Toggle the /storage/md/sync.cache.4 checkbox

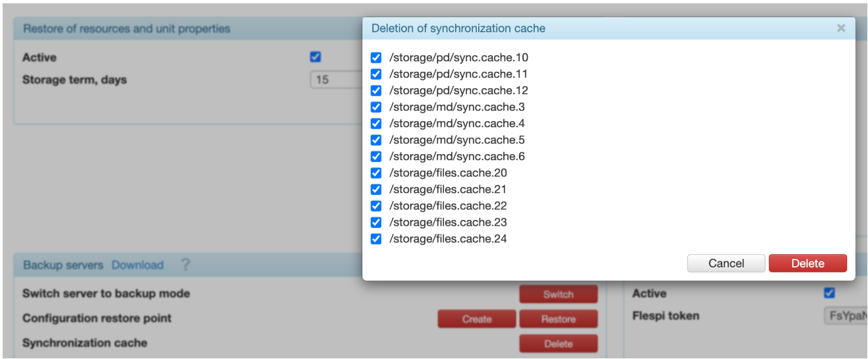click(x=376, y=124)
